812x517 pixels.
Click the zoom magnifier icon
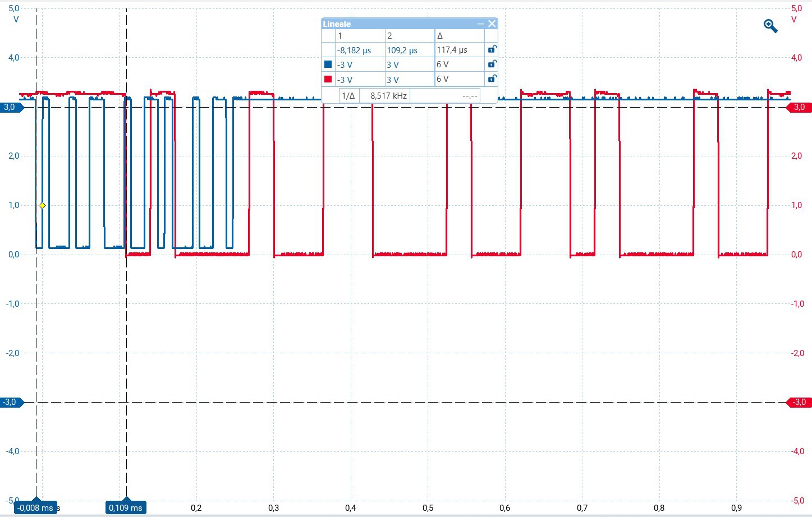point(770,26)
